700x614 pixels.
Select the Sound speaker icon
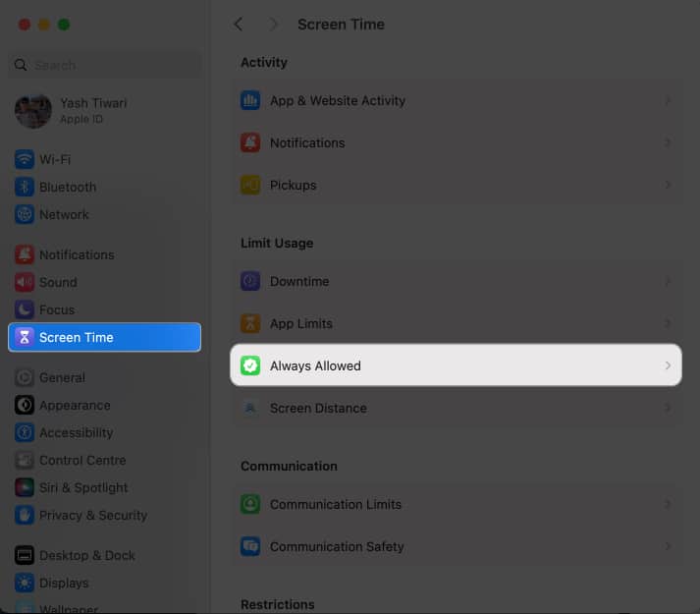(x=25, y=282)
